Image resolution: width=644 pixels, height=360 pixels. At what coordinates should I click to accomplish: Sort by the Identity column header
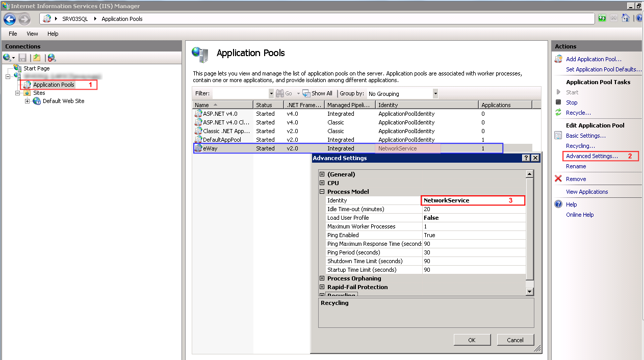tap(428, 105)
